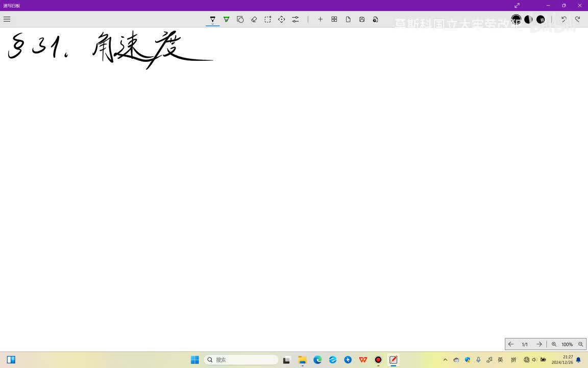Open the red screen recorder app

click(x=378, y=360)
